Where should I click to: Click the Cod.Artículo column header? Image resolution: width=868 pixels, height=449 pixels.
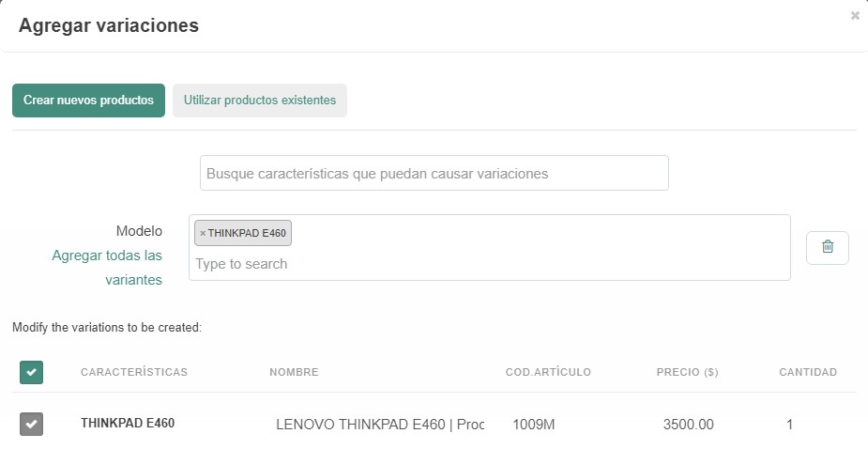pos(548,373)
